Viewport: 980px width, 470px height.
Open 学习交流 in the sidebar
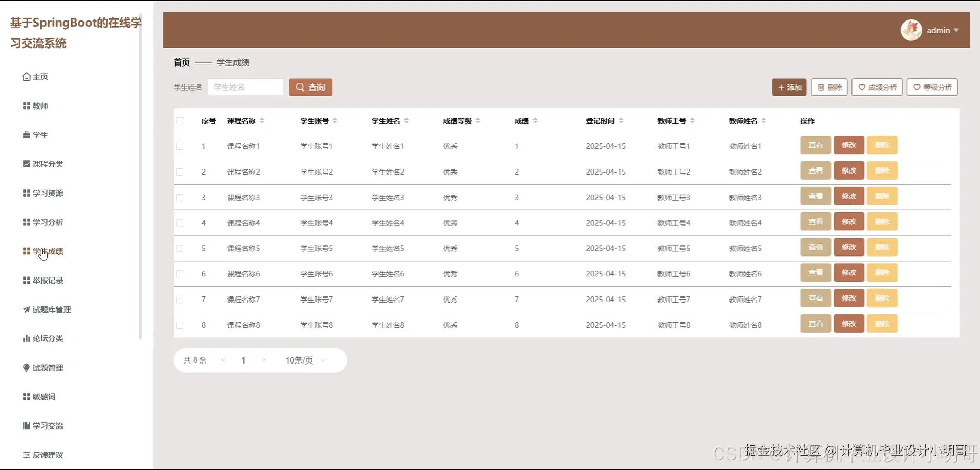tap(43, 426)
